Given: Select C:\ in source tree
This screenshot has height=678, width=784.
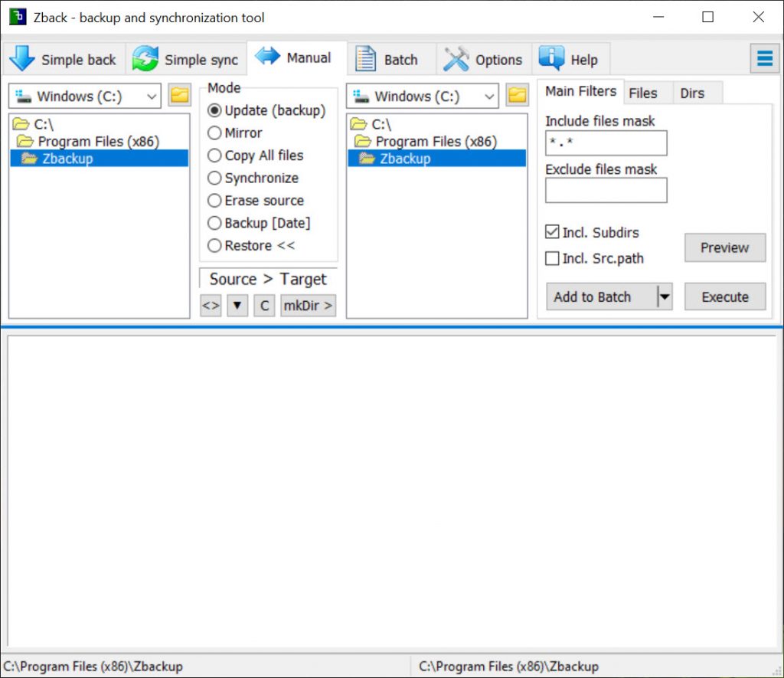Looking at the screenshot, I should 99,123.
